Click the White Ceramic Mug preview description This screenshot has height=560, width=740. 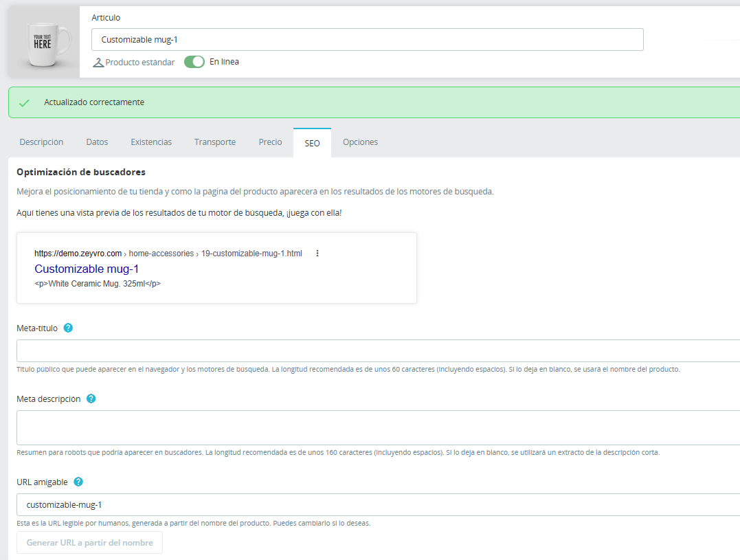pos(98,284)
